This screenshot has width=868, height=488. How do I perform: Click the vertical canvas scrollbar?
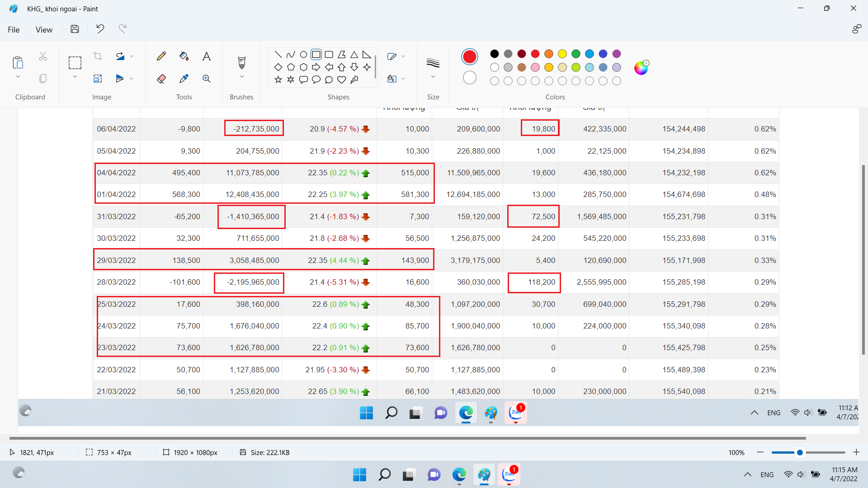(x=863, y=260)
